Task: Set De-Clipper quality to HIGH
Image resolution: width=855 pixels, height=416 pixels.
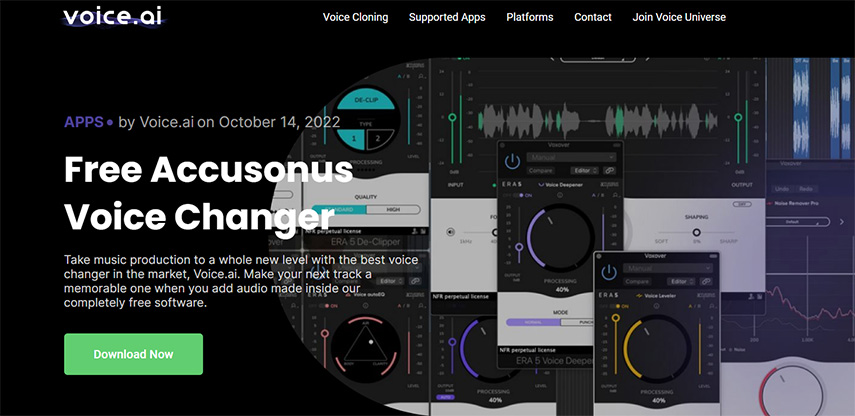Action: [x=394, y=210]
